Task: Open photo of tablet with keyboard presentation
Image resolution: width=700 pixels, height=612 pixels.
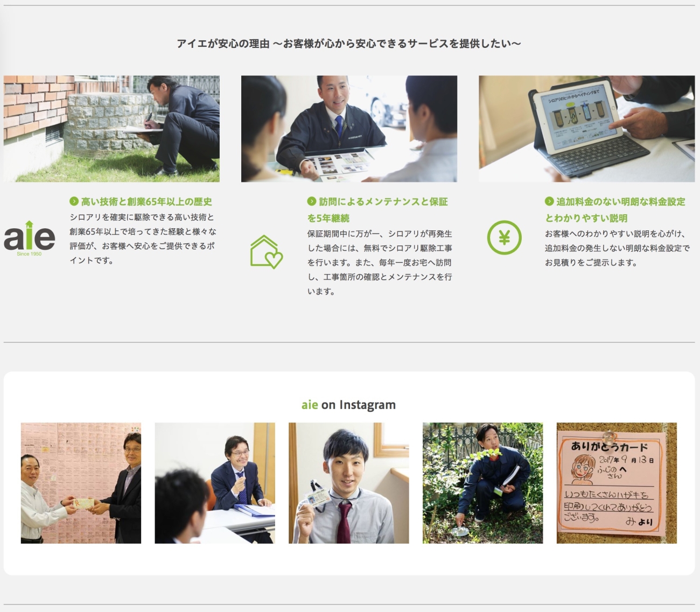Action: (586, 129)
